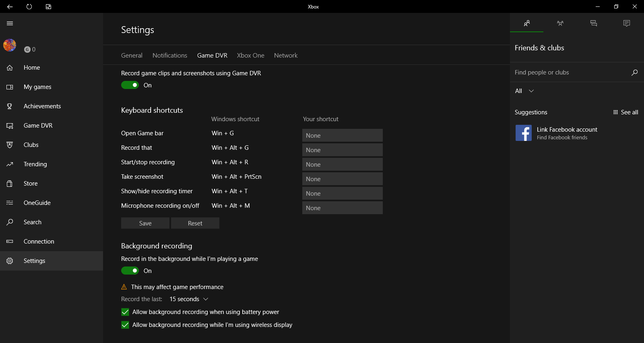Click the warning triangle icon
The width and height of the screenshot is (644, 343).
pos(124,287)
